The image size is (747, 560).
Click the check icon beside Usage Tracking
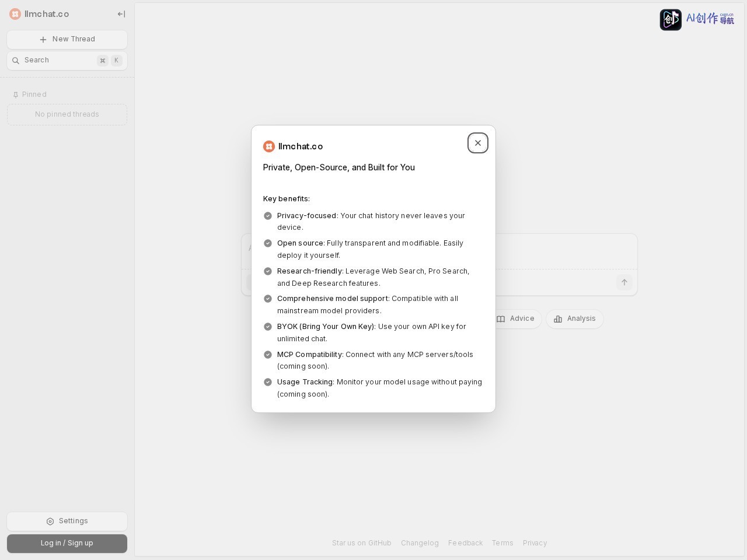[x=268, y=382]
